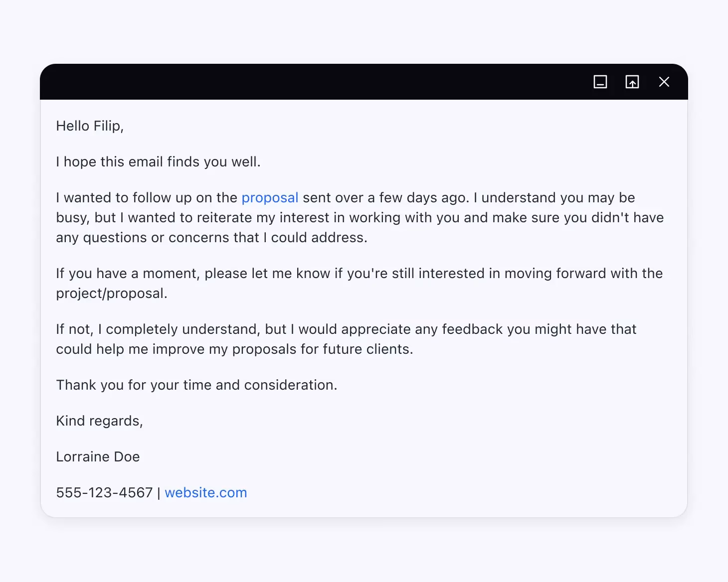Image resolution: width=728 pixels, height=582 pixels.
Task: Click the blue proposal hyperlink
Action: (270, 198)
